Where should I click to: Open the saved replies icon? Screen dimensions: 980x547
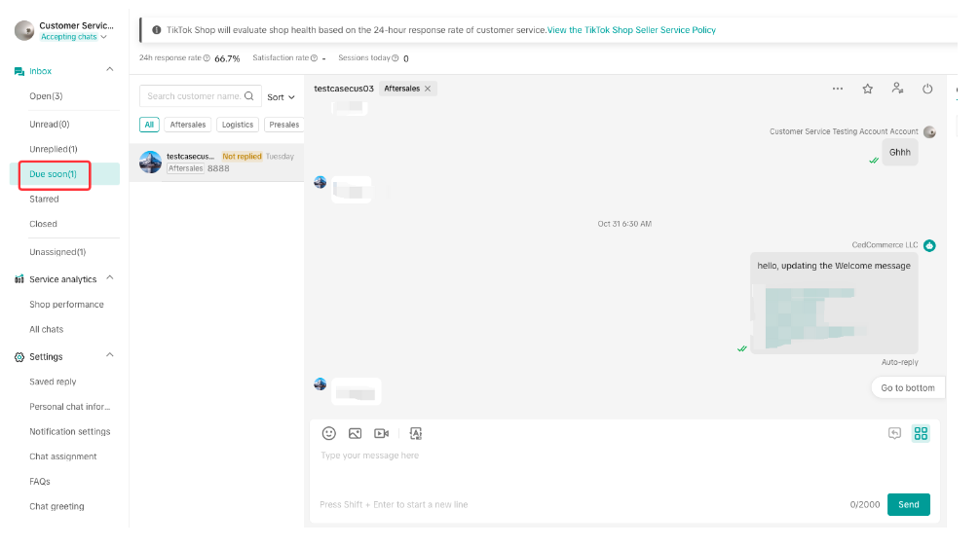pos(894,433)
